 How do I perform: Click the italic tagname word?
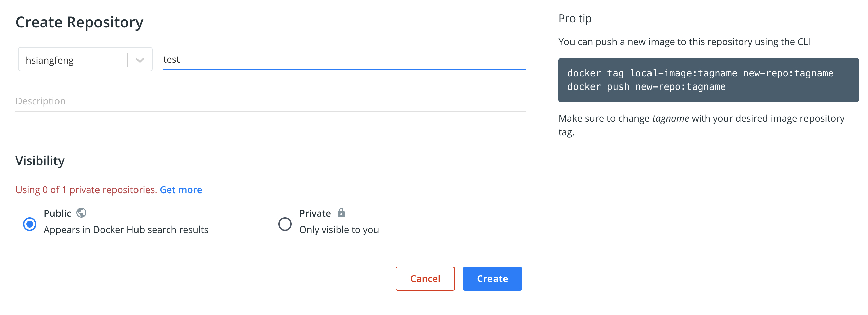coord(670,119)
